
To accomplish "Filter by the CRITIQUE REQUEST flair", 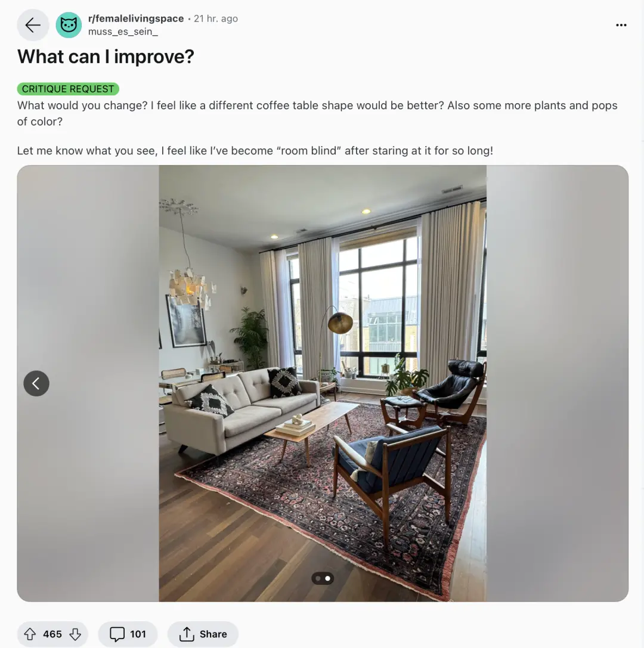I will coord(68,89).
